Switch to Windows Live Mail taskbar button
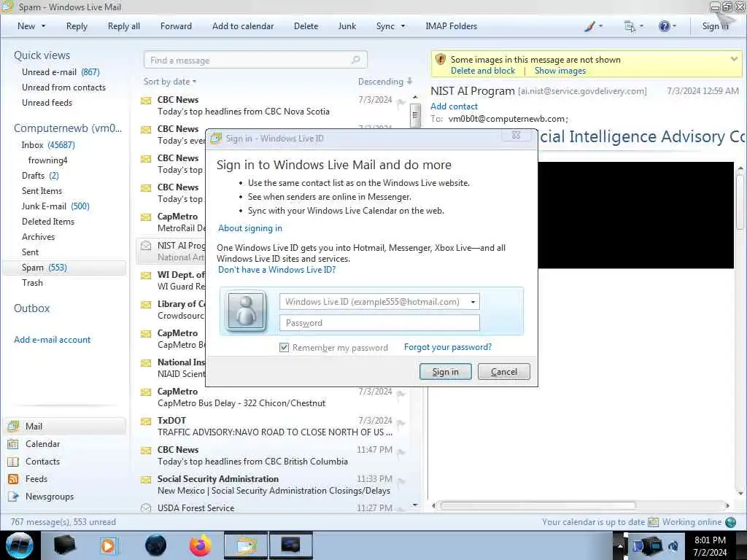Image resolution: width=747 pixels, height=560 pixels. pos(246,545)
